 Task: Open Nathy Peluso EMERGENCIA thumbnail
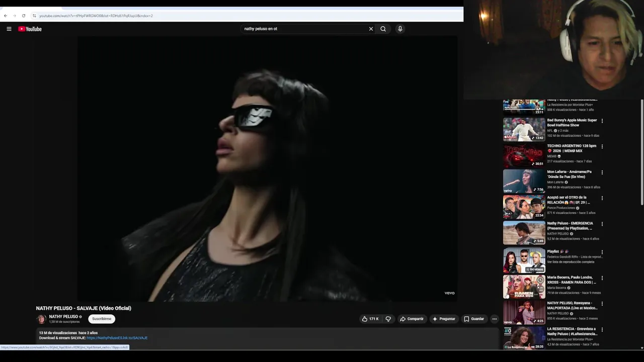point(524,233)
